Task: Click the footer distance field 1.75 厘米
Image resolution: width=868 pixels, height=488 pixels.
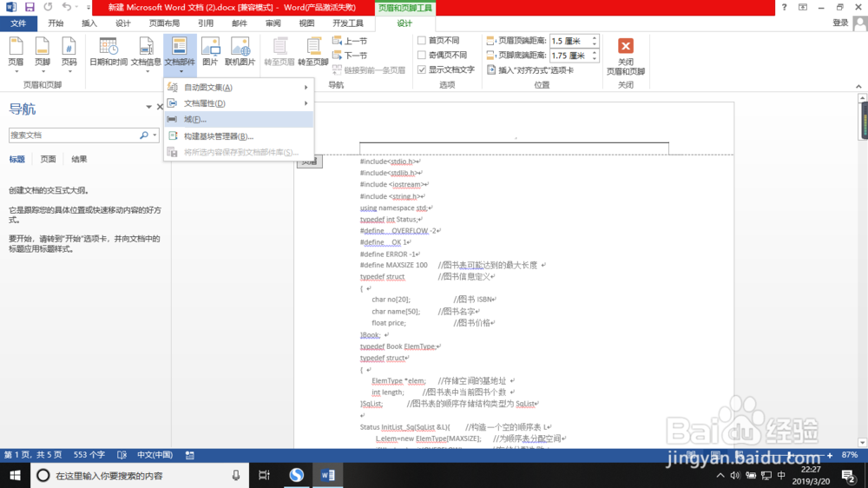Action: click(570, 56)
